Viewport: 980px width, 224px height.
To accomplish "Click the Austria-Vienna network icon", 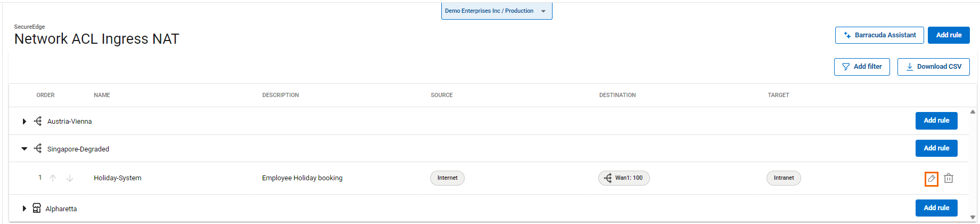I will pos(38,121).
